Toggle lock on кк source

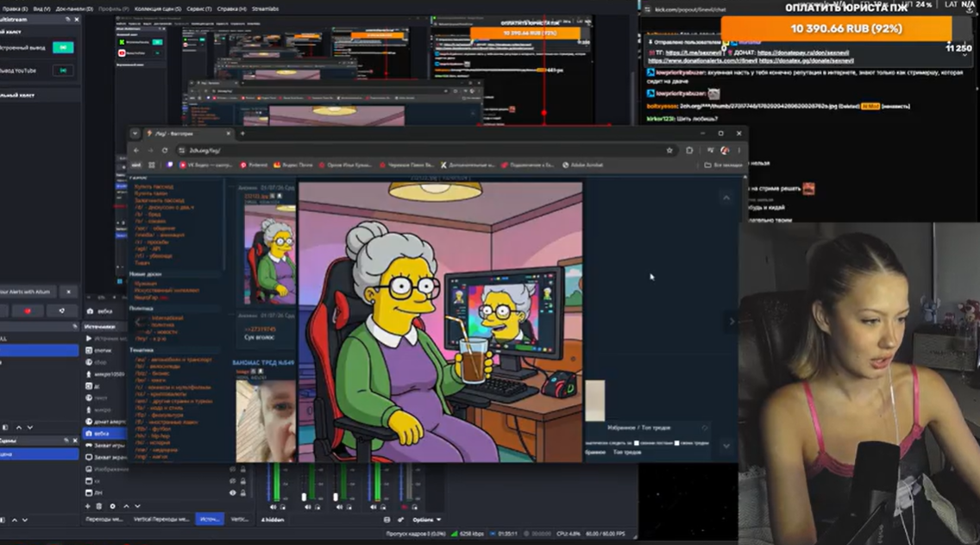click(x=242, y=480)
